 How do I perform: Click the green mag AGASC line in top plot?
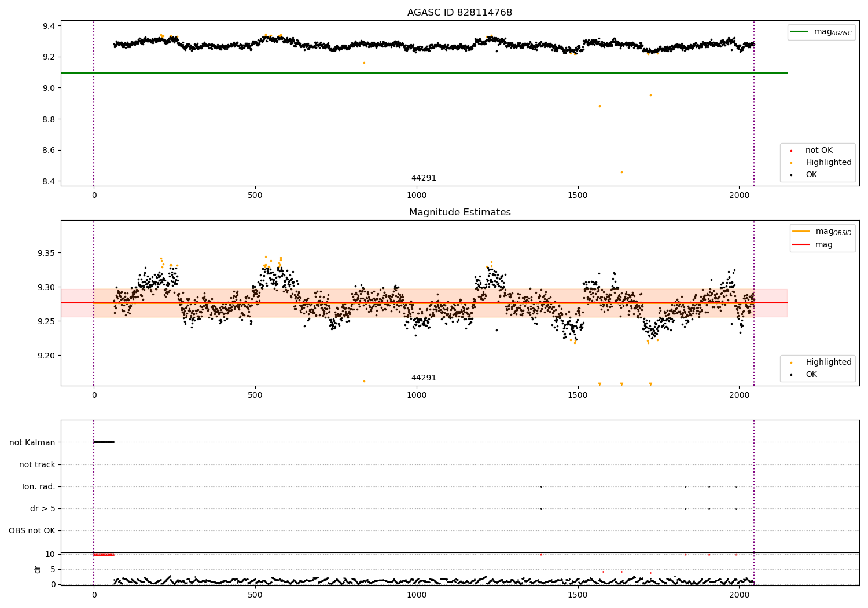point(423,73)
